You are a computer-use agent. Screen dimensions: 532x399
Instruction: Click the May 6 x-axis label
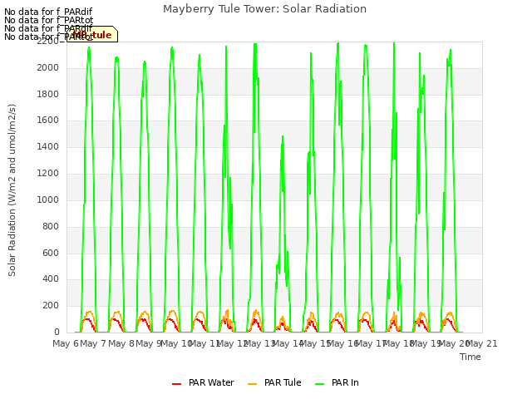tap(66, 343)
